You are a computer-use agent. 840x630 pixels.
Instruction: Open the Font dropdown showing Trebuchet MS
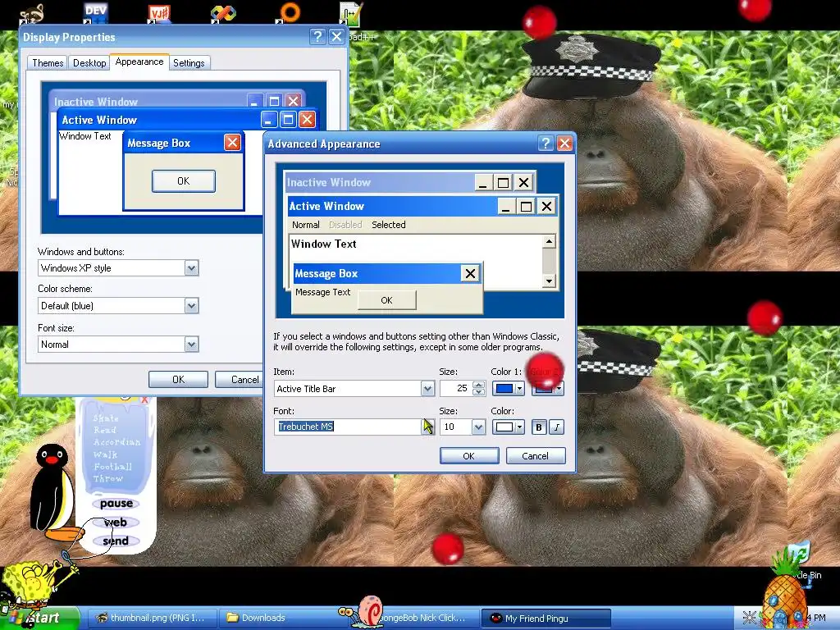pyautogui.click(x=427, y=427)
